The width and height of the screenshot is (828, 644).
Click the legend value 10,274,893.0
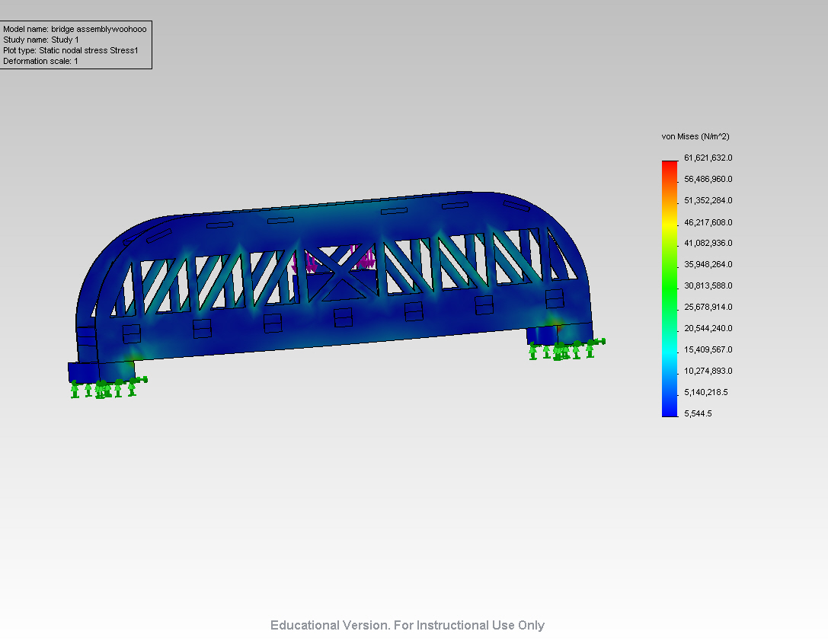[x=708, y=371]
